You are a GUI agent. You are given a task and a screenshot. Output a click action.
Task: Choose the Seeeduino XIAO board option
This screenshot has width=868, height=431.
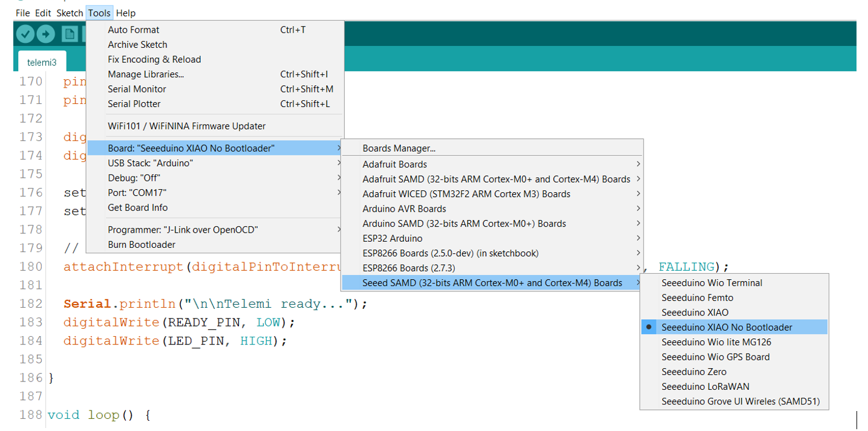coord(694,313)
